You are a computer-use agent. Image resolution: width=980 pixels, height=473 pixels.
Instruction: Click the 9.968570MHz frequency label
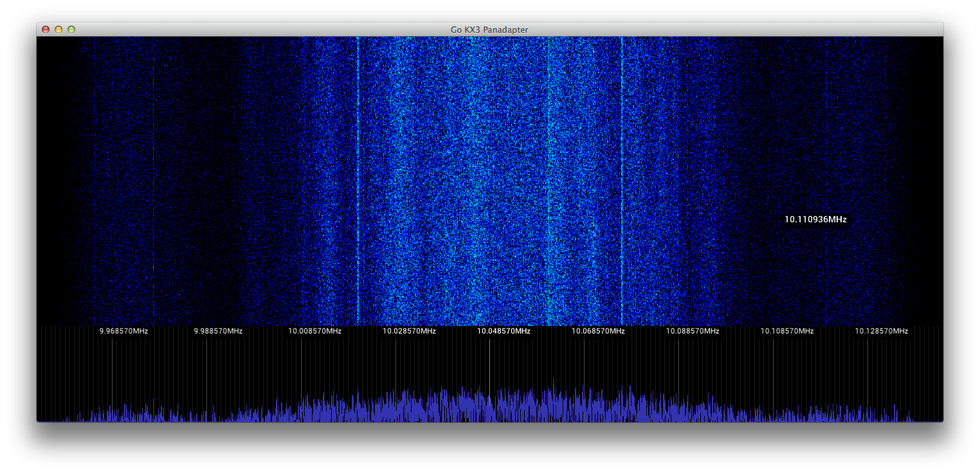pyautogui.click(x=123, y=331)
